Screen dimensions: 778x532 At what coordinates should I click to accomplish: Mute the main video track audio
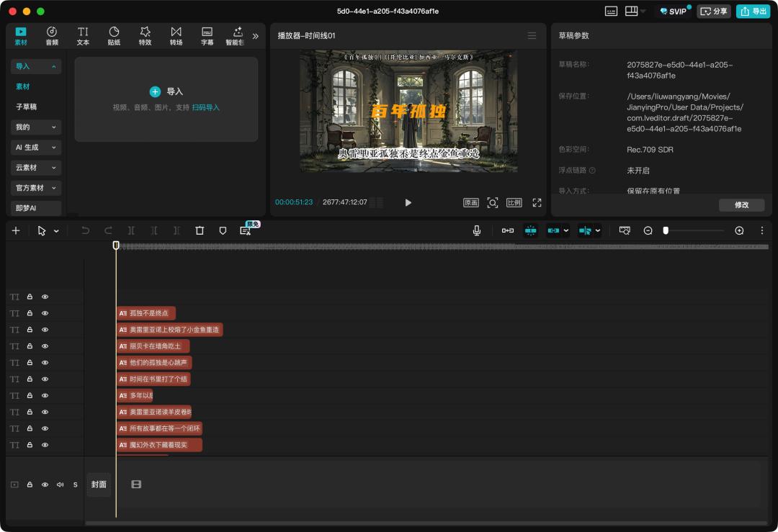60,484
